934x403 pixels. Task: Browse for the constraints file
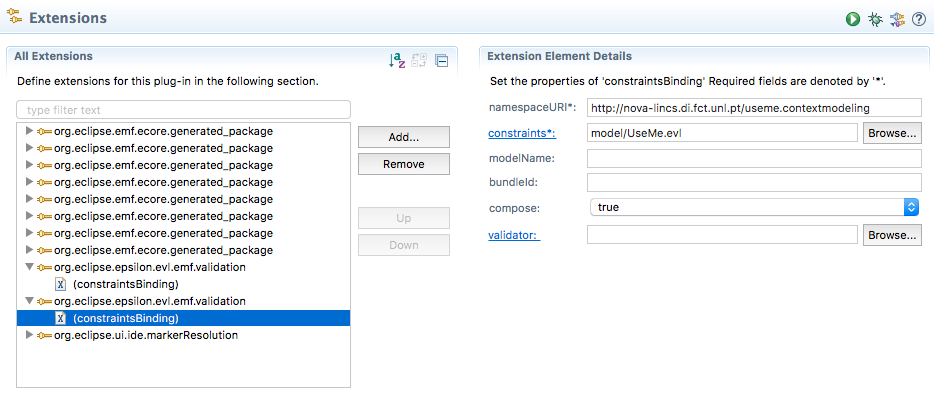coord(892,133)
